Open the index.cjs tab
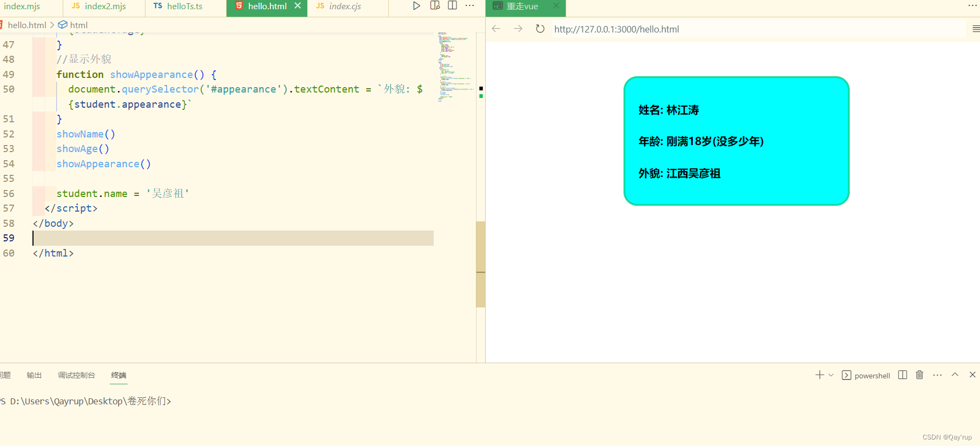The width and height of the screenshot is (980, 446). (345, 6)
